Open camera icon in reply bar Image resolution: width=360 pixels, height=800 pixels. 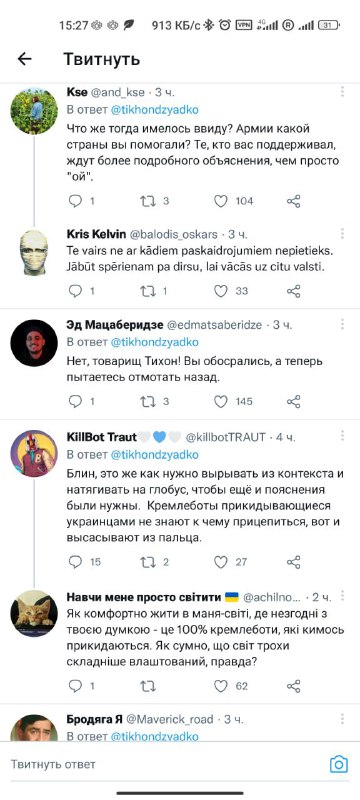point(339,764)
